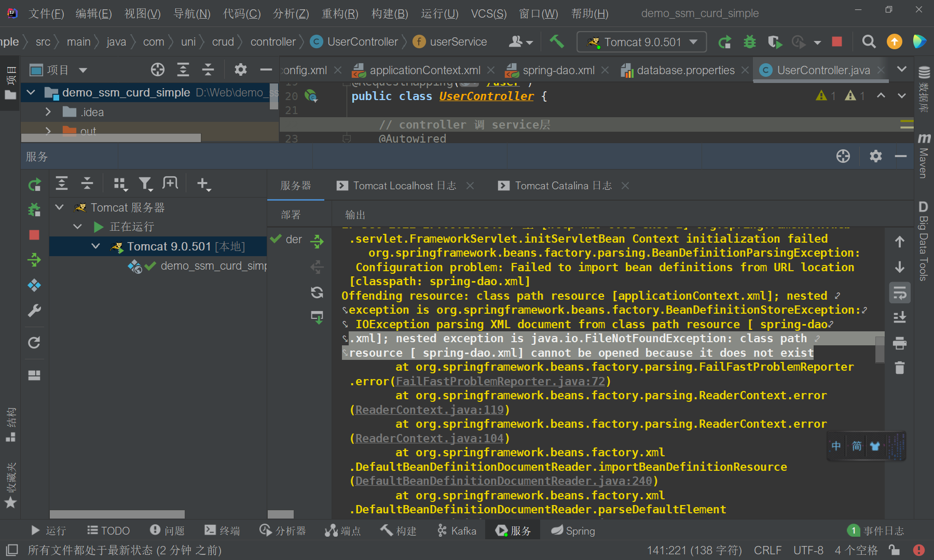Collapse demo_ssm_curd_simple project root
Viewport: 934px width, 560px height.
31,92
